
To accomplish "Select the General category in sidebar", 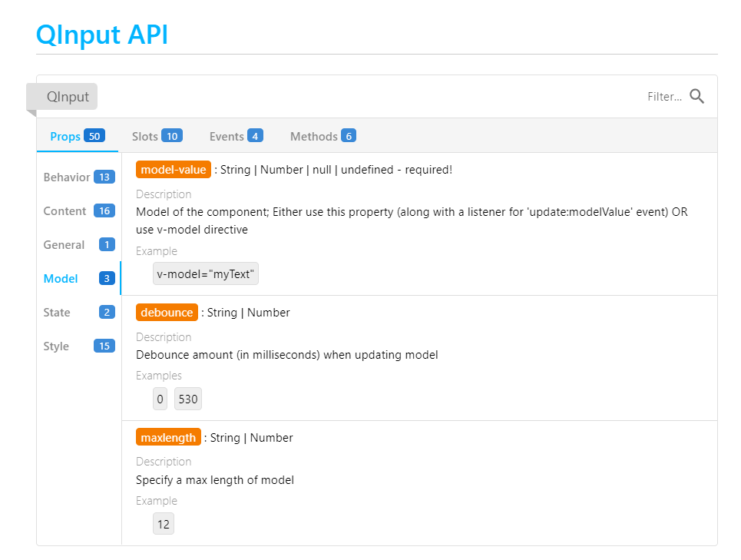I will point(64,244).
